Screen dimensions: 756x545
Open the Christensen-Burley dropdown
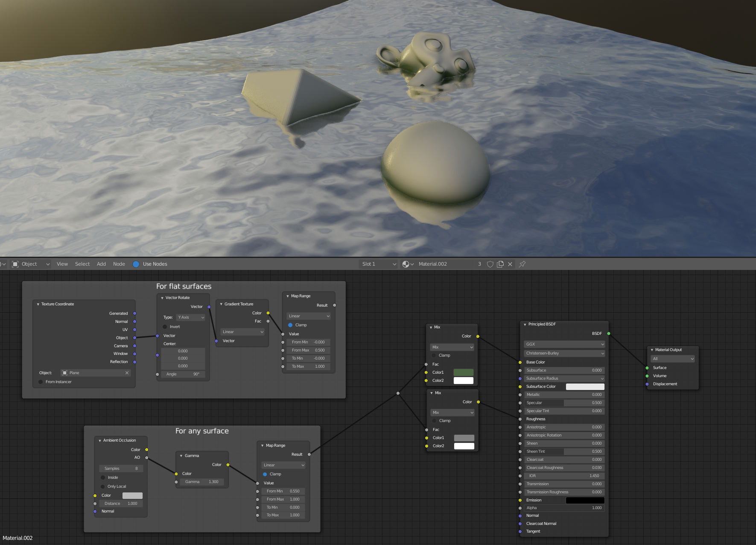564,353
